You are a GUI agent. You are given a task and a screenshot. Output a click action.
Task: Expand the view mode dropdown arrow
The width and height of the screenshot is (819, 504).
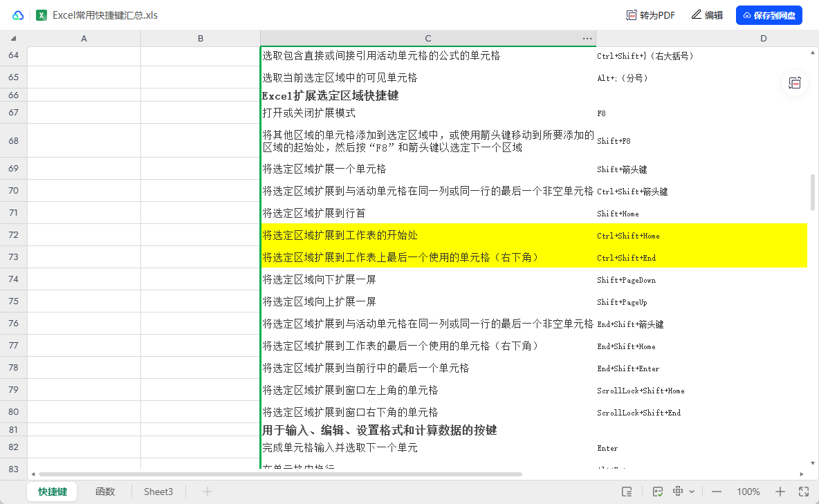coord(692,492)
